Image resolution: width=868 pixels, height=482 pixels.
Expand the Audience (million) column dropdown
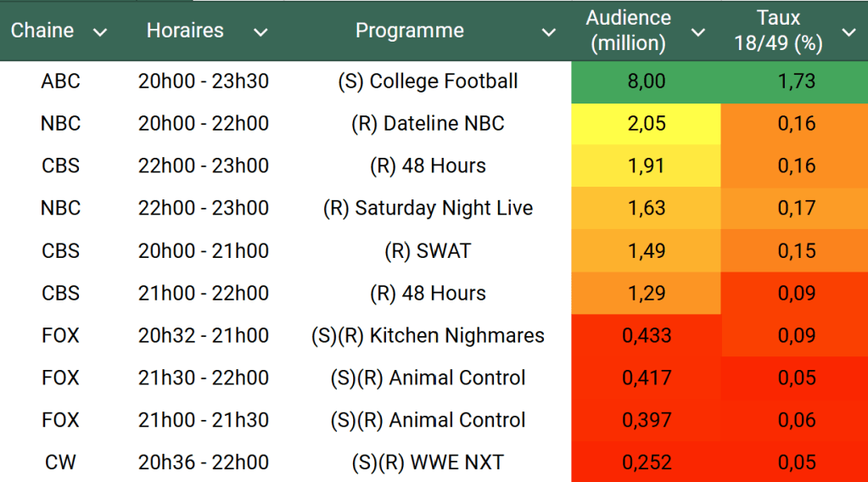coord(698,32)
